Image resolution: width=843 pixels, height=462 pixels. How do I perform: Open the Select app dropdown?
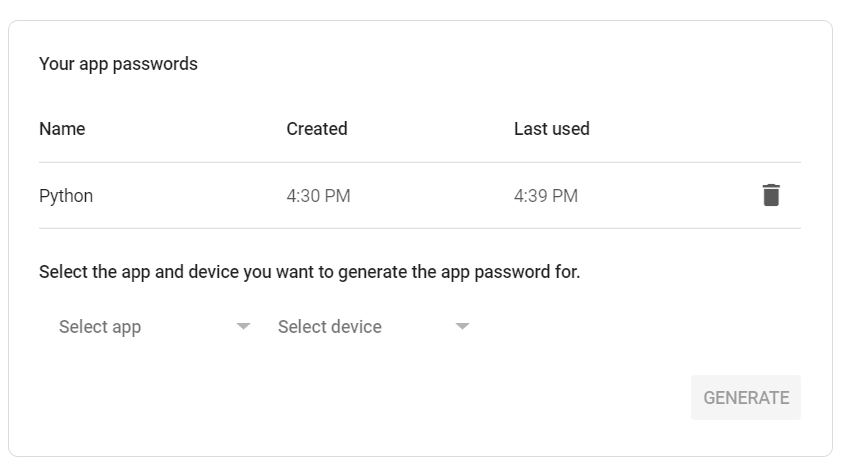(150, 327)
